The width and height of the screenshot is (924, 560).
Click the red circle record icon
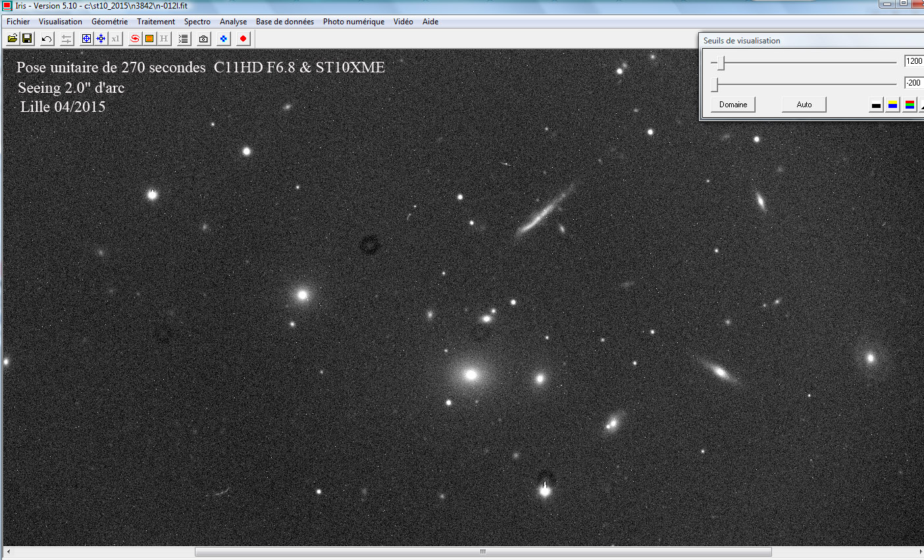[x=244, y=39]
